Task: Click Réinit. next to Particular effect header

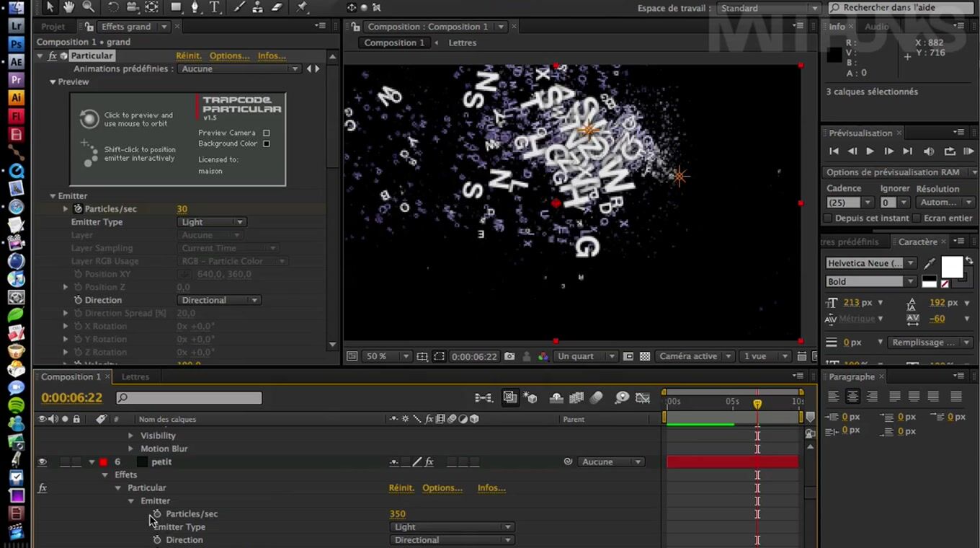Action: [x=188, y=56]
